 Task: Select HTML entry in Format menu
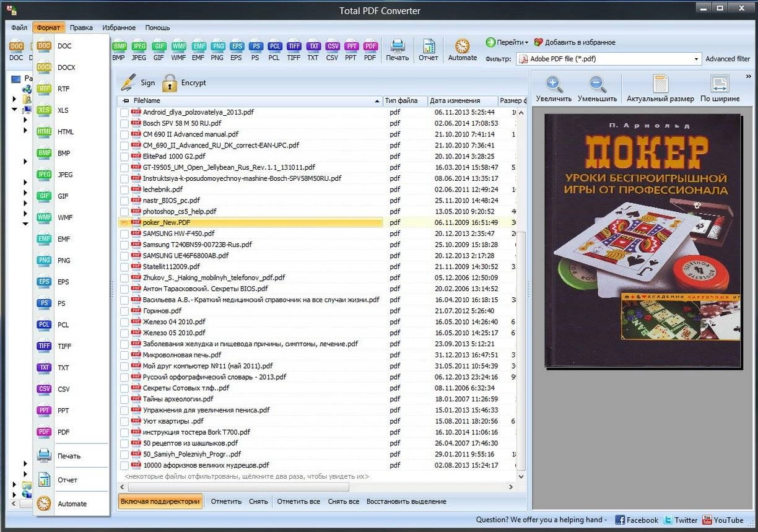coord(71,132)
